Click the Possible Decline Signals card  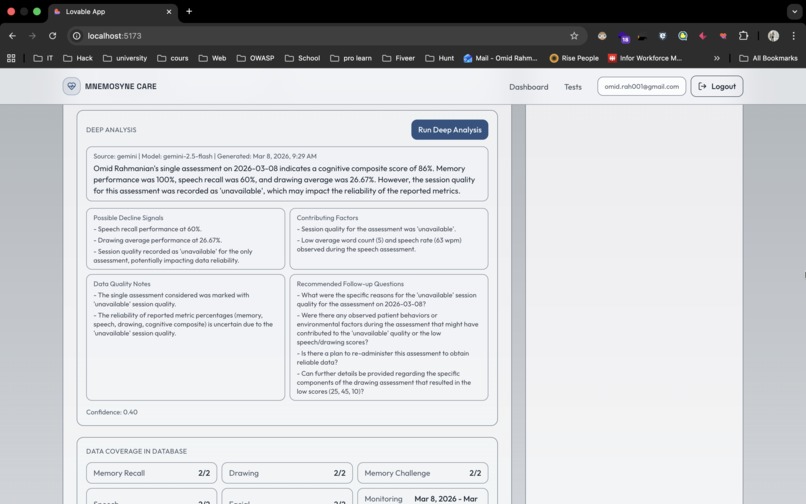point(185,239)
